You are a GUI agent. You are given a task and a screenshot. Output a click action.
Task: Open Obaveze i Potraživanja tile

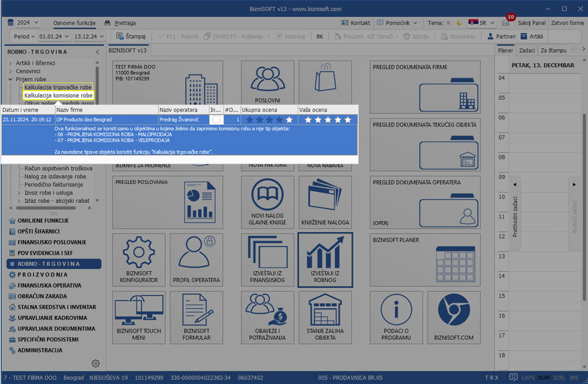click(x=268, y=317)
